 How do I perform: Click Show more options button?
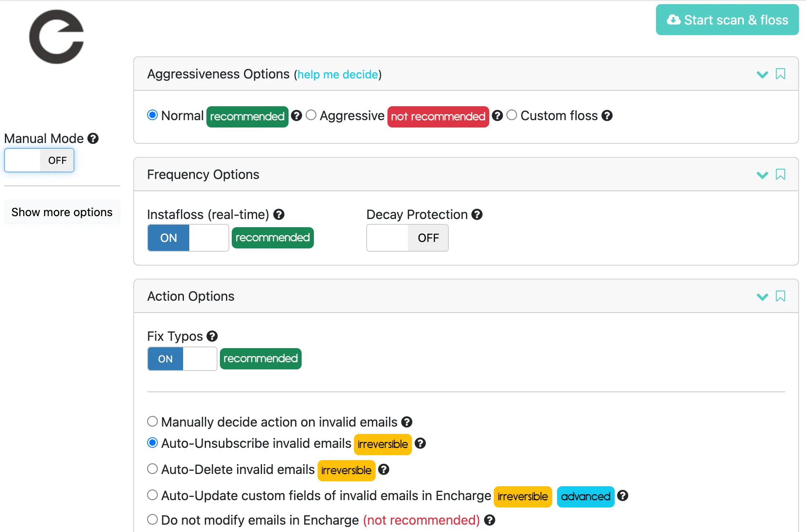(x=62, y=212)
